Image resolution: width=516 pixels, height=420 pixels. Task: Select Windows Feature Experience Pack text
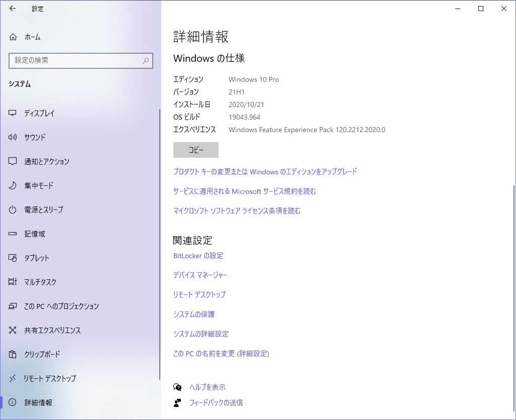pyautogui.click(x=306, y=130)
